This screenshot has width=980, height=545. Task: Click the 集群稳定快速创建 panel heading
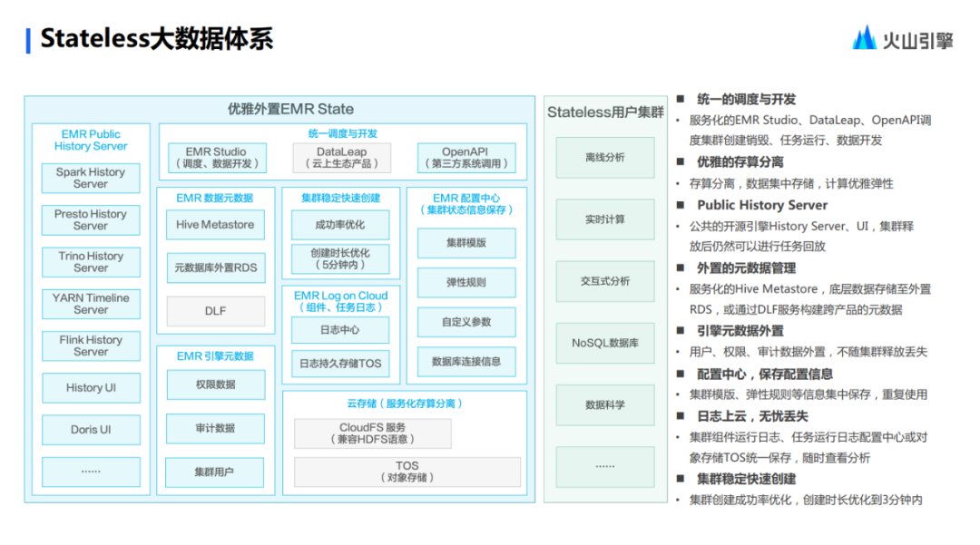coord(340,198)
